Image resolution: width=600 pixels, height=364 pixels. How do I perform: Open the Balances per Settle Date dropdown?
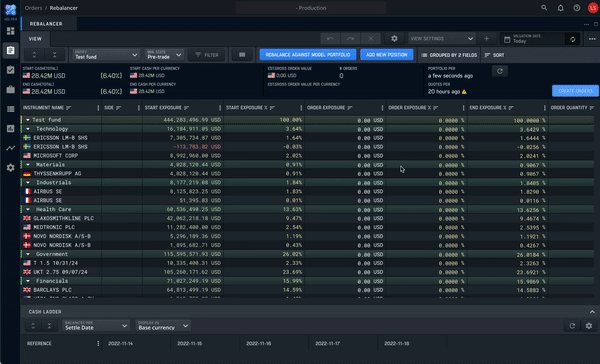tap(96, 326)
